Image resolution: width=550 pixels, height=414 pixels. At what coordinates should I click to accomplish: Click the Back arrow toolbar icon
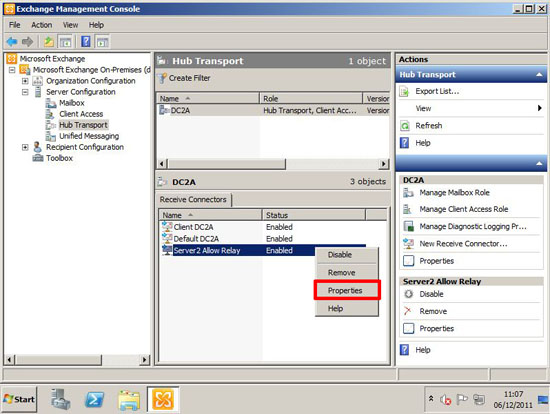[x=12, y=42]
